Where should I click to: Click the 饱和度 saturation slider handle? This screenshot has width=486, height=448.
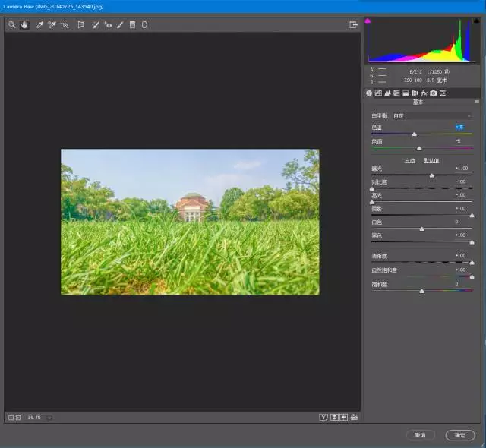pyautogui.click(x=422, y=291)
